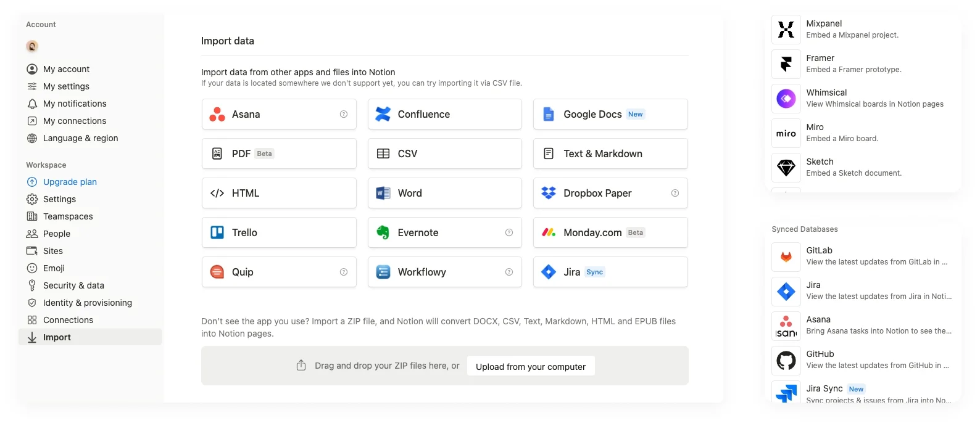Choose Confluence as import source
The height and width of the screenshot is (426, 980).
[444, 114]
